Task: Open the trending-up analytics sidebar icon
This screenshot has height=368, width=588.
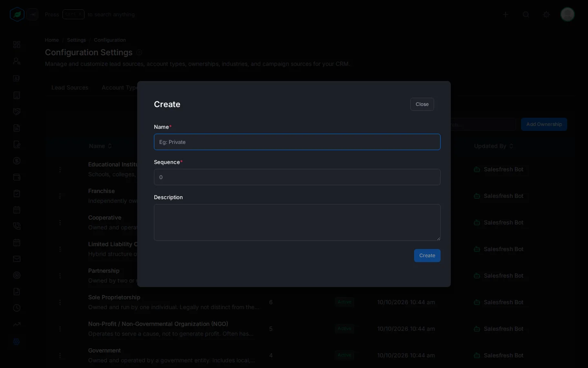Action: pos(17,324)
